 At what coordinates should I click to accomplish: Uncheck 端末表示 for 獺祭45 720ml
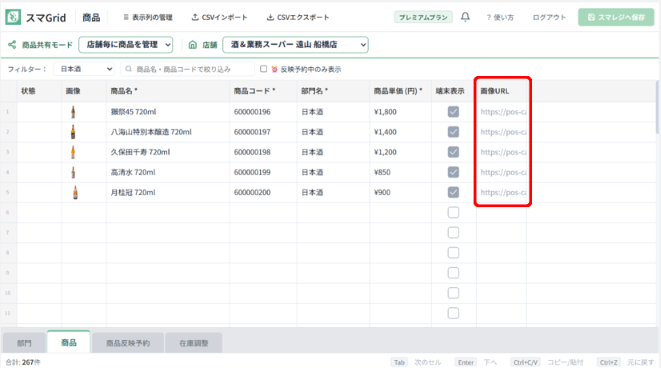tap(453, 112)
